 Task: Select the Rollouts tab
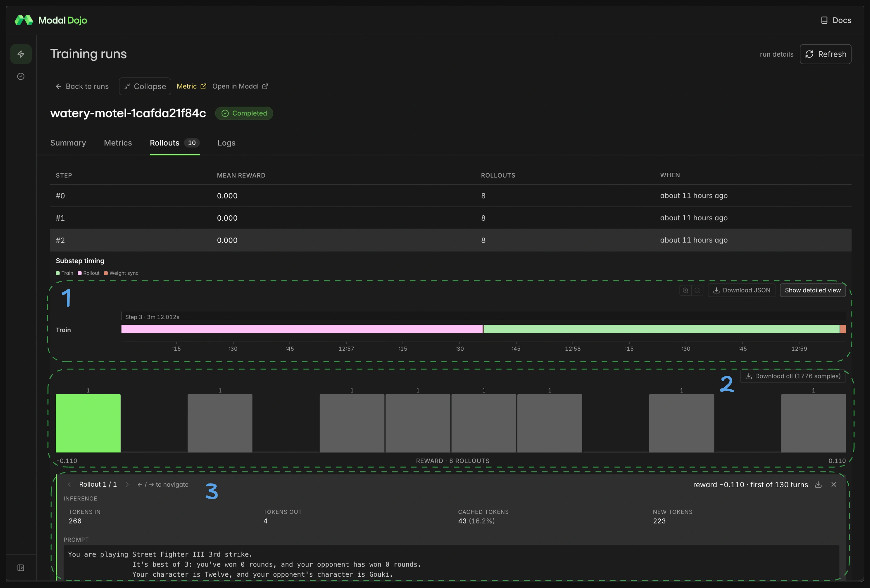coord(174,143)
